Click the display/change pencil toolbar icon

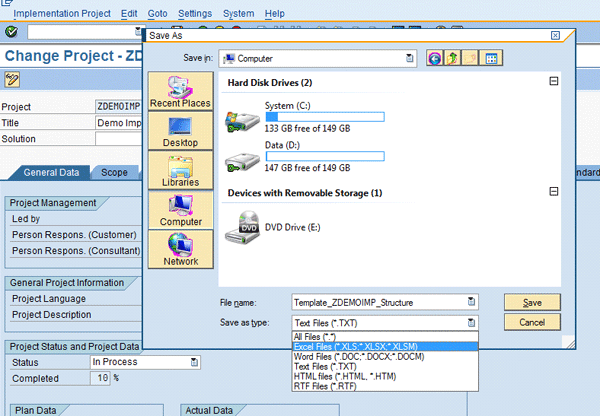(x=13, y=79)
